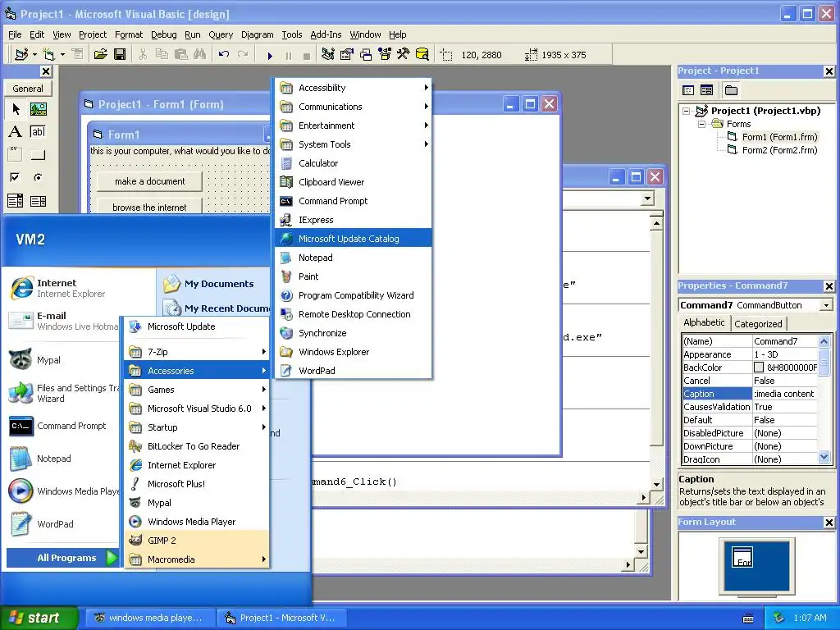The height and width of the screenshot is (630, 840).
Task: Open Microsoft Update Catalog menu entry
Action: click(x=354, y=239)
